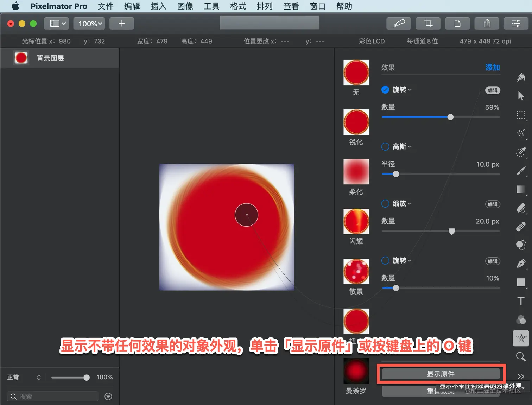Click the document page icon in top toolbar
The image size is (532, 405).
[457, 24]
